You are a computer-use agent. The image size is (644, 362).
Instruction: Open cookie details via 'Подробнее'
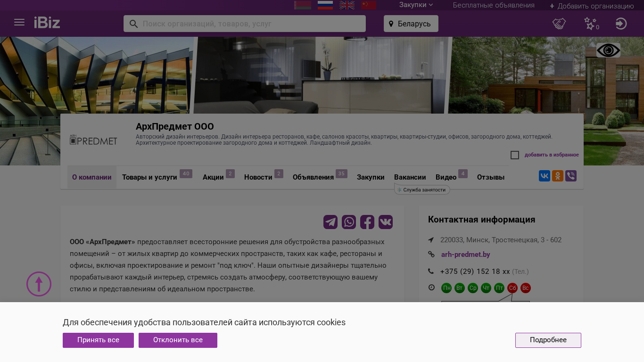coord(548,340)
